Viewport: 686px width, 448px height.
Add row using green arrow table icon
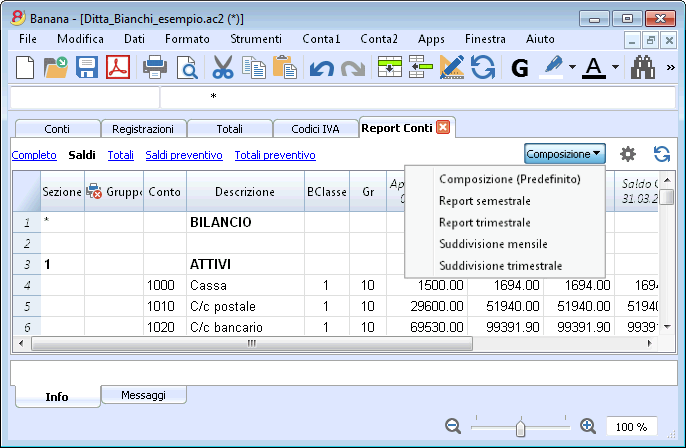pyautogui.click(x=390, y=68)
